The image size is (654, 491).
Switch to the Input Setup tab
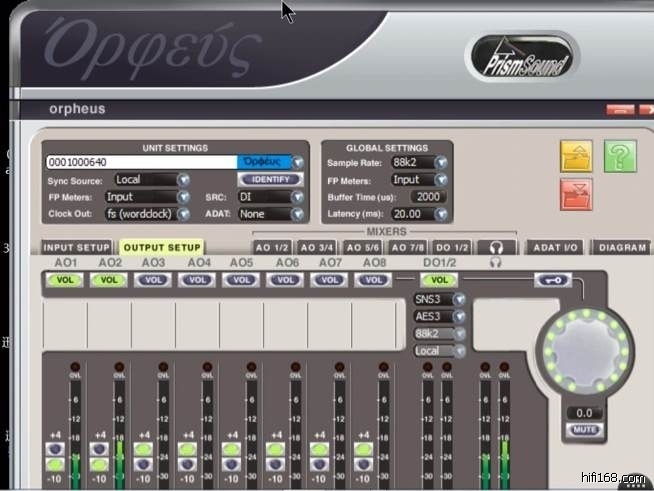pyautogui.click(x=77, y=247)
